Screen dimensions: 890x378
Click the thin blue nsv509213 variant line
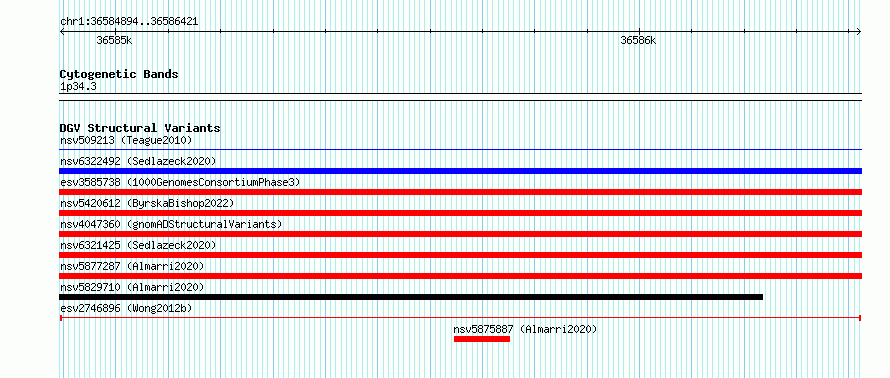point(460,150)
